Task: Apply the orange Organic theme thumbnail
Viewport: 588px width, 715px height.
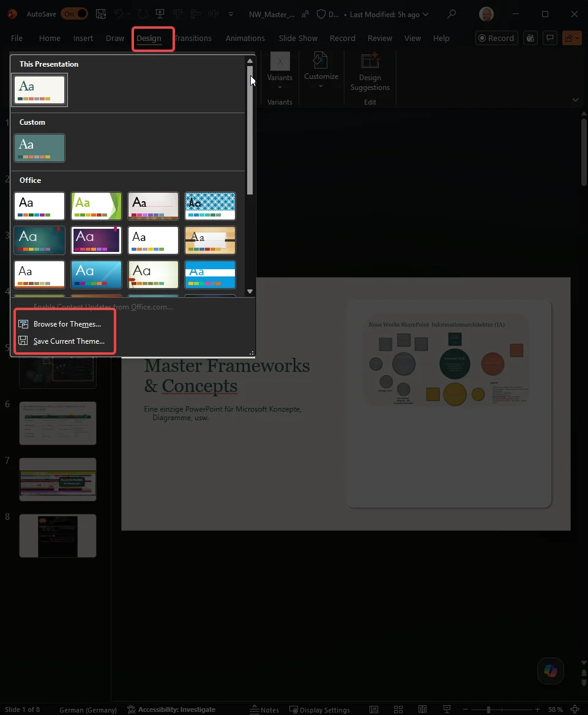Action: 210,240
